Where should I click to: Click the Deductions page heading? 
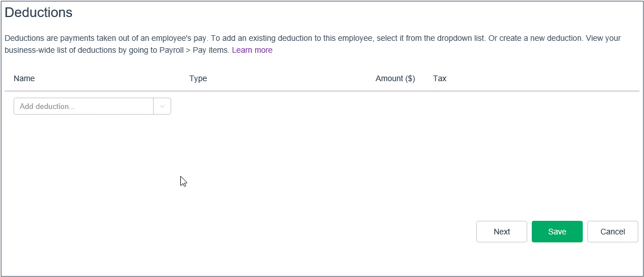39,12
